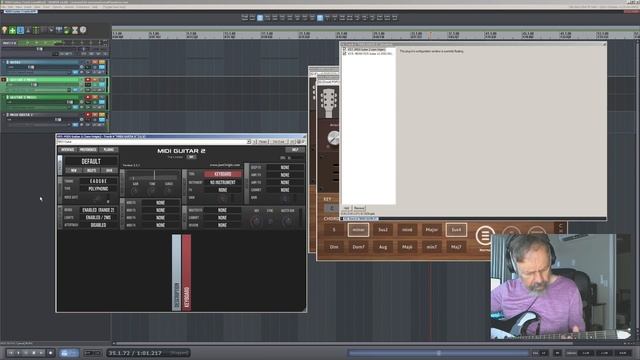Click the DEFAULT patch name display
The height and width of the screenshot is (360, 640).
click(91, 161)
